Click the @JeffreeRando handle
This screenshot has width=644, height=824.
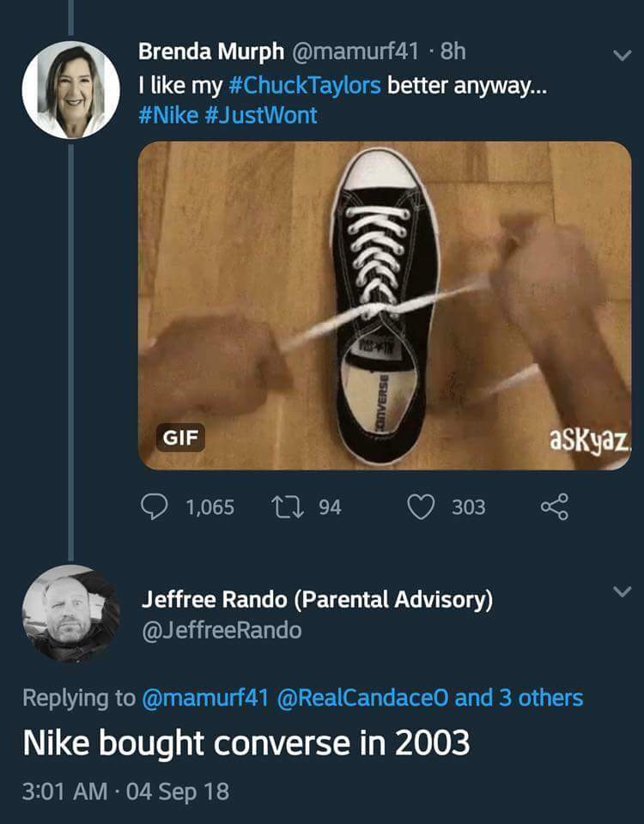click(x=222, y=631)
